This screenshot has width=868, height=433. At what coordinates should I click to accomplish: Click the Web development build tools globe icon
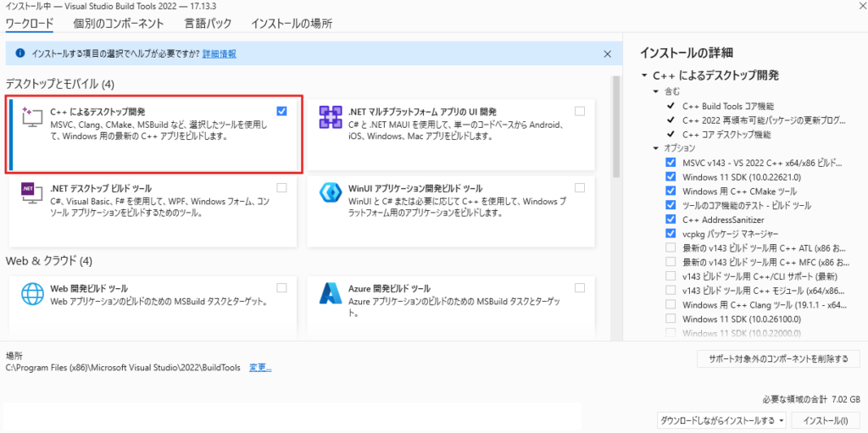[x=32, y=293]
